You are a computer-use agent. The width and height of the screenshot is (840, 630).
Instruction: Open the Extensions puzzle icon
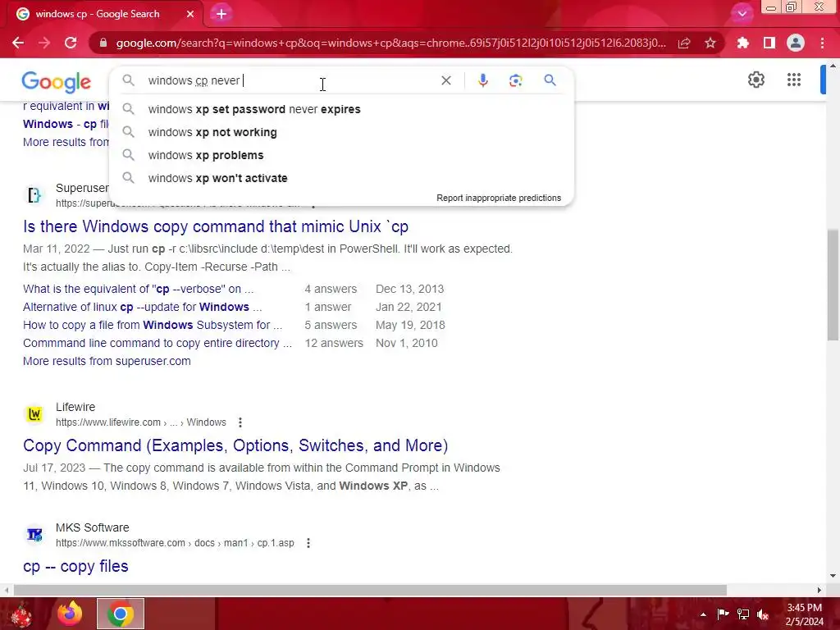click(742, 43)
